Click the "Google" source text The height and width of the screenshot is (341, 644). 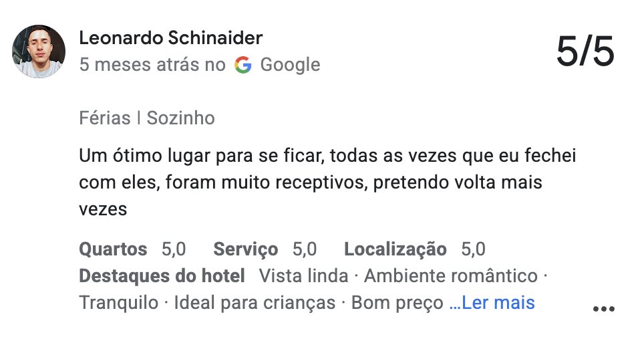click(x=290, y=65)
